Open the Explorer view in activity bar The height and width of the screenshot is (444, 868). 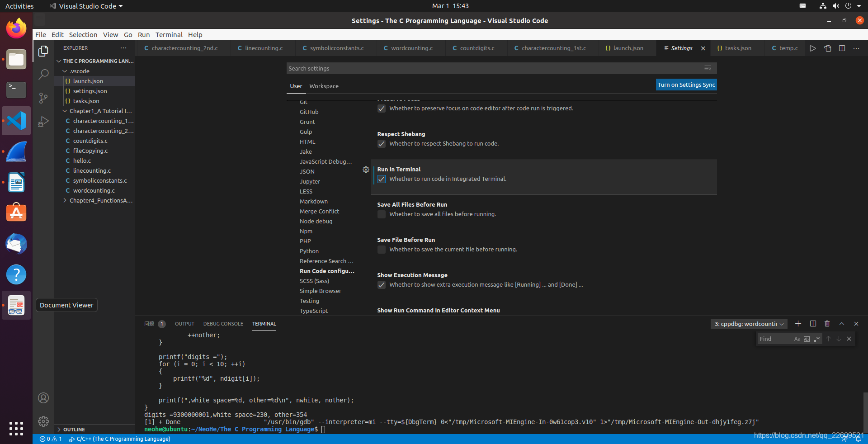coord(43,51)
